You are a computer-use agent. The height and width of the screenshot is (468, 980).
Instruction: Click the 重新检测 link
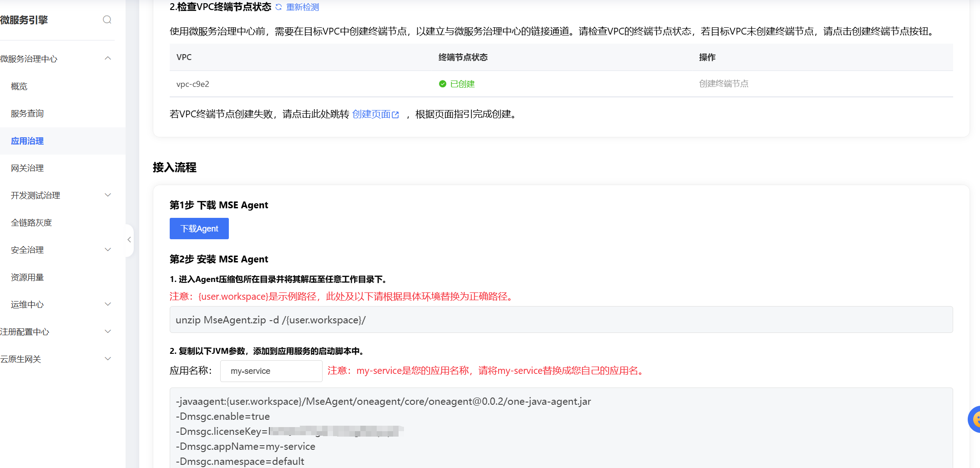coord(303,7)
